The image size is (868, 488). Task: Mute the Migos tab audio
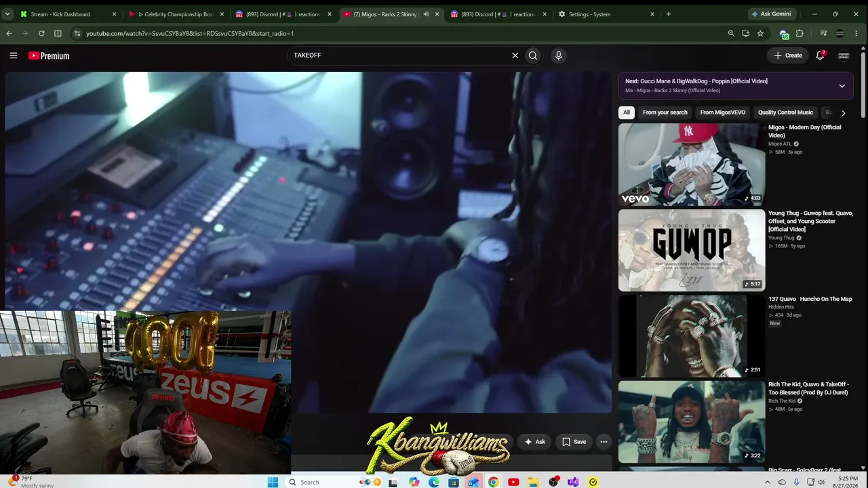pos(426,14)
